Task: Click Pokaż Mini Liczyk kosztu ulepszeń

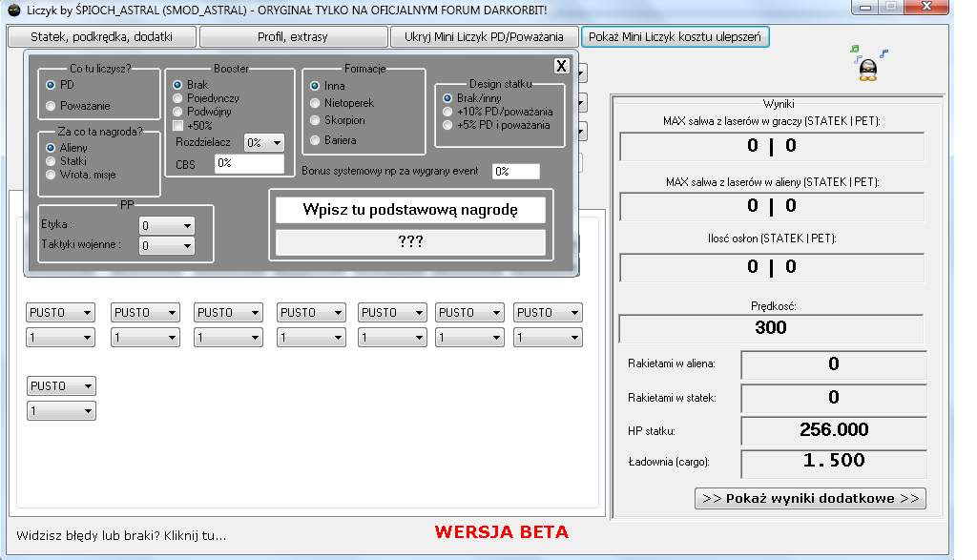Action: pos(675,37)
